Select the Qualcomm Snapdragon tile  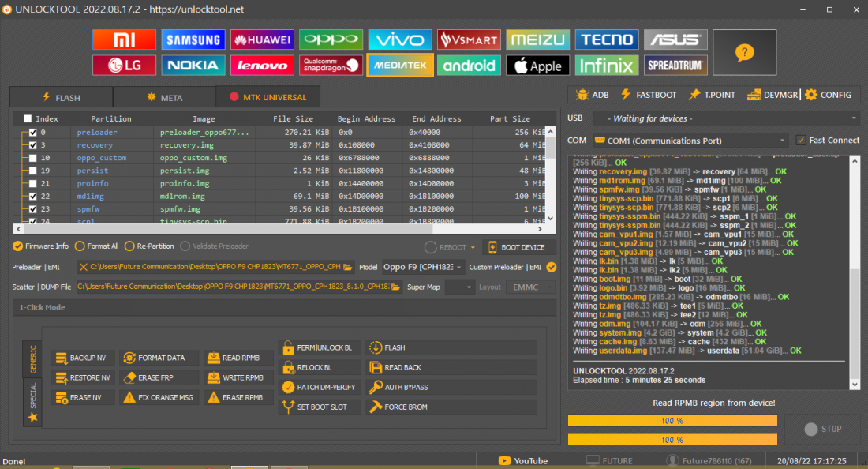pyautogui.click(x=331, y=66)
